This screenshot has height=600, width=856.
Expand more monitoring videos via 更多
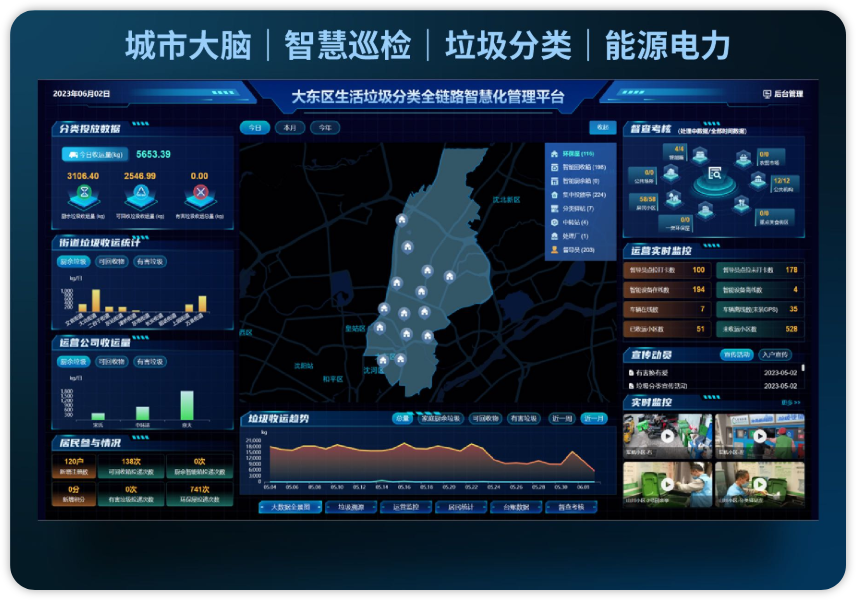pyautogui.click(x=792, y=402)
